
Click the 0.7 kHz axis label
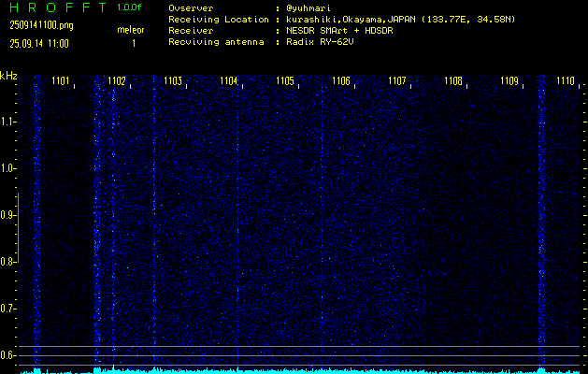[x=7, y=309]
